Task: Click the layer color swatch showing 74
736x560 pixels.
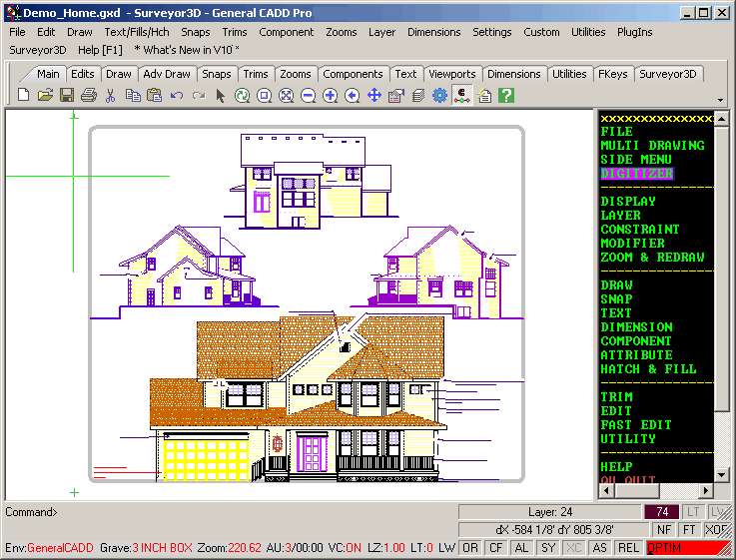Action: point(661,512)
